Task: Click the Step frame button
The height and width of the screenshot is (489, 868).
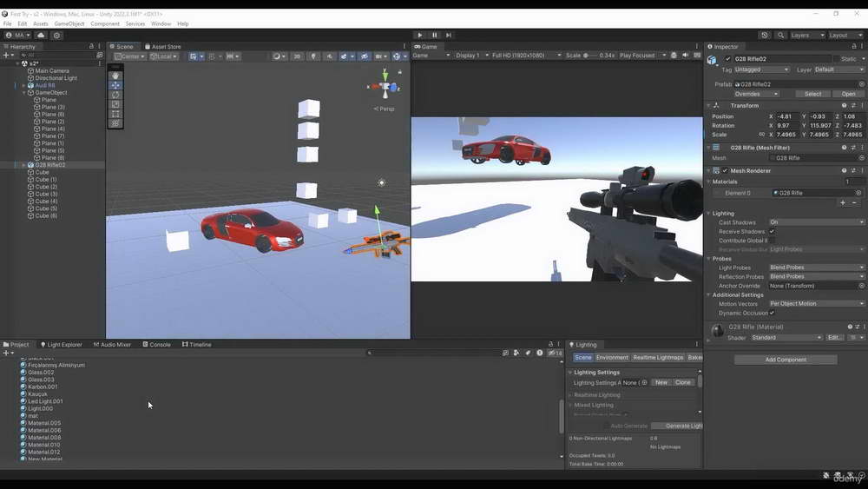Action: pyautogui.click(x=449, y=35)
